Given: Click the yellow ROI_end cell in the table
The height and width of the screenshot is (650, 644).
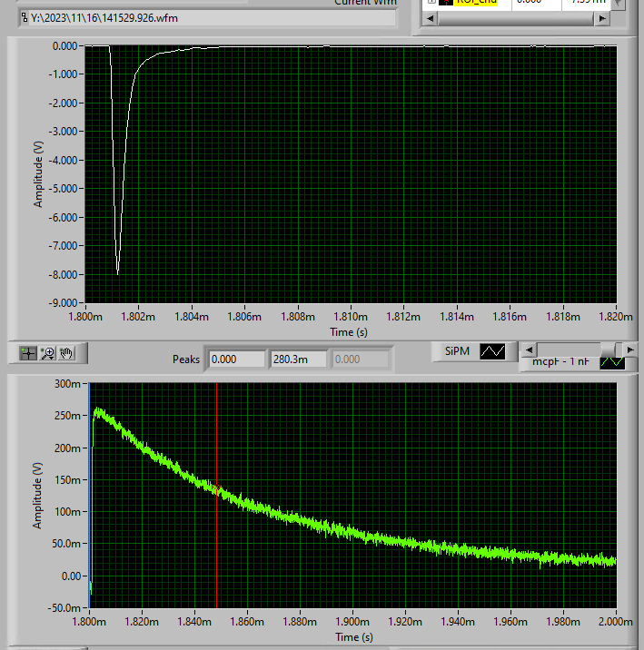Looking at the screenshot, I should pyautogui.click(x=475, y=2).
